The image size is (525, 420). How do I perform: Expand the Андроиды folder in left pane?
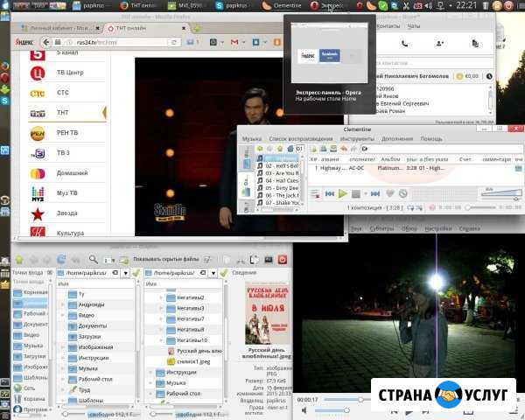63,304
